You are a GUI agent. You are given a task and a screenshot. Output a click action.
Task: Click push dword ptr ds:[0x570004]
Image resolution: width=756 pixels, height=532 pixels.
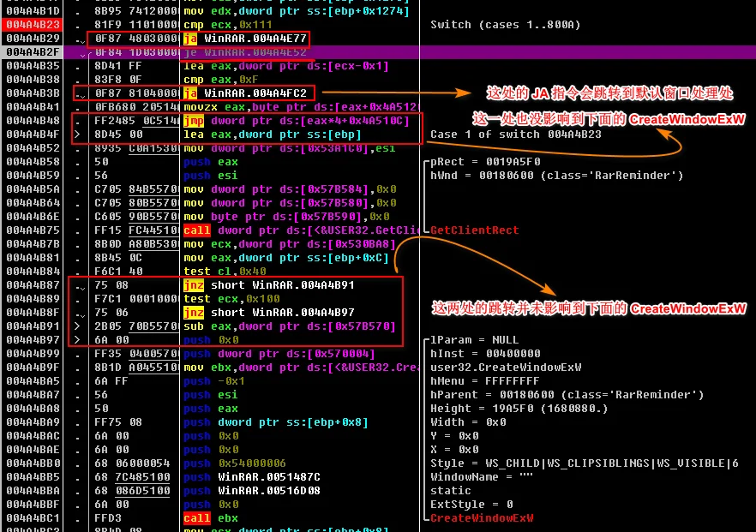click(279, 354)
